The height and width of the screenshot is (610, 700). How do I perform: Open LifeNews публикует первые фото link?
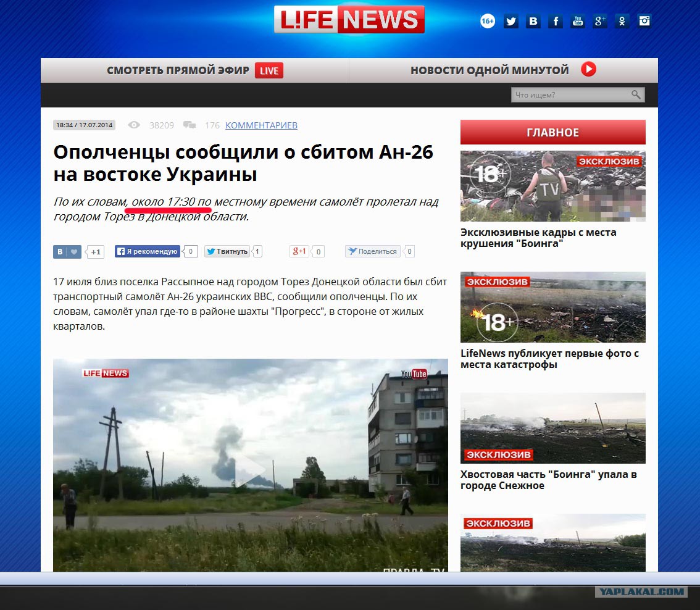pos(549,359)
